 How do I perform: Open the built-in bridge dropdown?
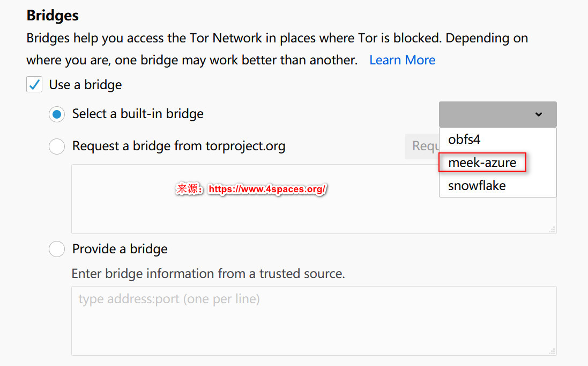pos(497,114)
